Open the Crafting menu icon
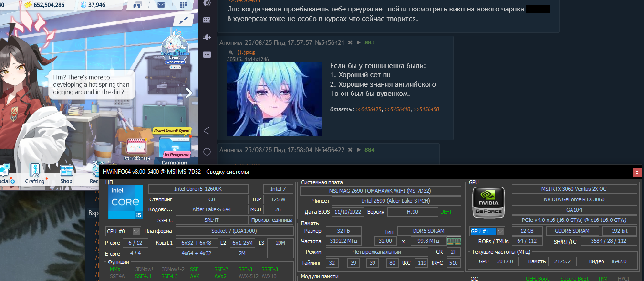Screen dimensions: 644x281 (35, 174)
